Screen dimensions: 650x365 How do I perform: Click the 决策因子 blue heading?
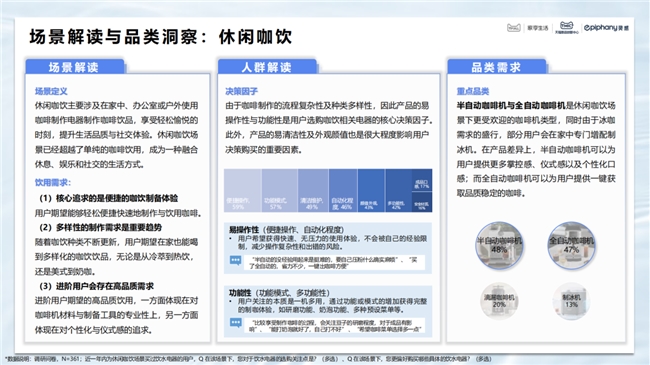242,91
